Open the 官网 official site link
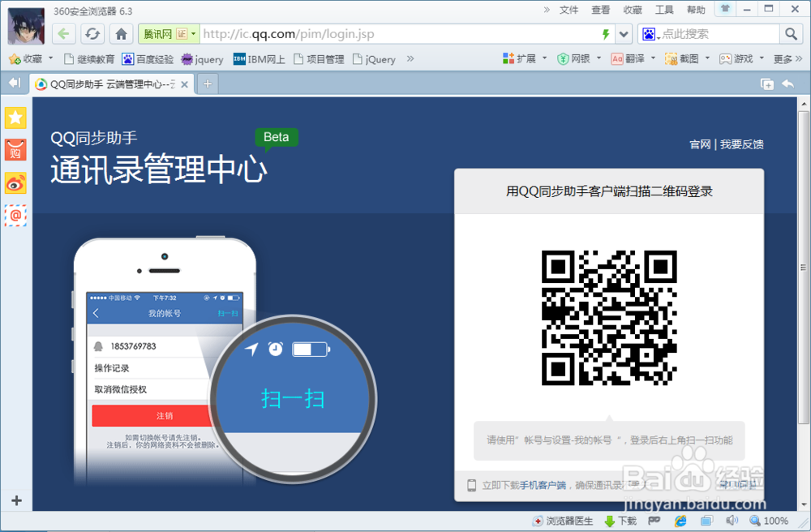This screenshot has height=532, width=811. 699,144
